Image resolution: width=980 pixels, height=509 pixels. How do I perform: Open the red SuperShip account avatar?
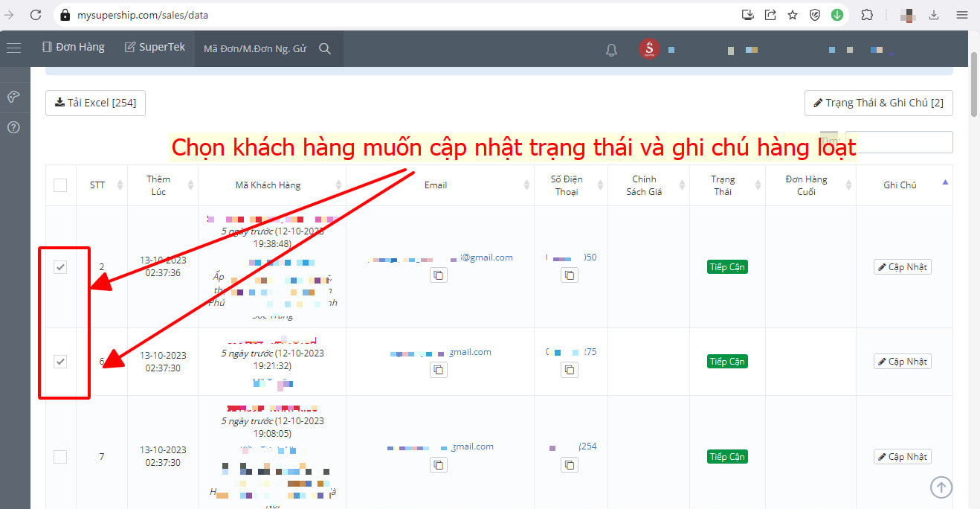pos(649,49)
